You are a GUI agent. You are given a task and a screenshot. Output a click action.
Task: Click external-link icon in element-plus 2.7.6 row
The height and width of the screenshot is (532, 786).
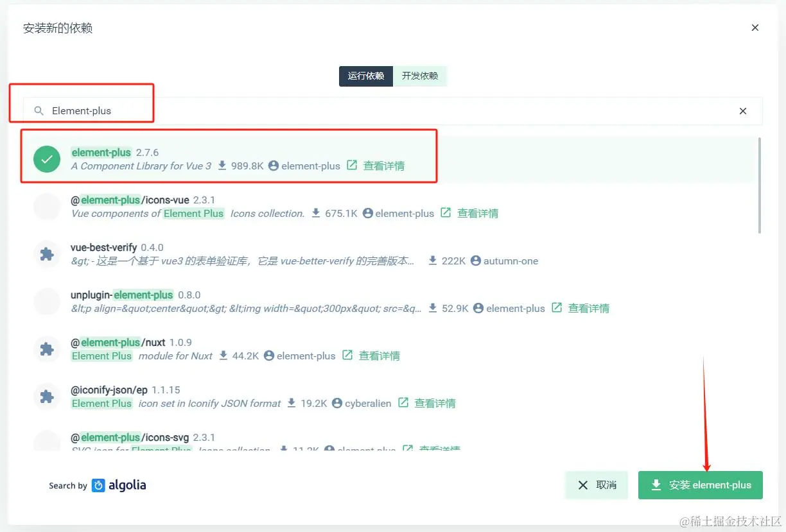pyautogui.click(x=352, y=165)
